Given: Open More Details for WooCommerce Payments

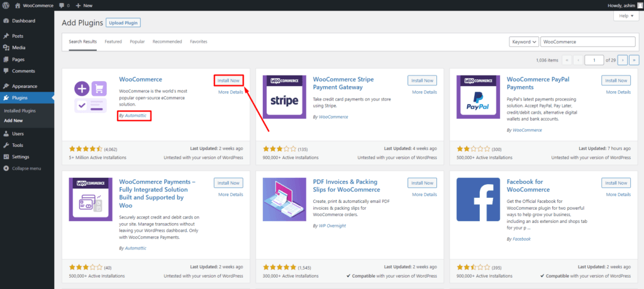Looking at the screenshot, I should pos(230,195).
